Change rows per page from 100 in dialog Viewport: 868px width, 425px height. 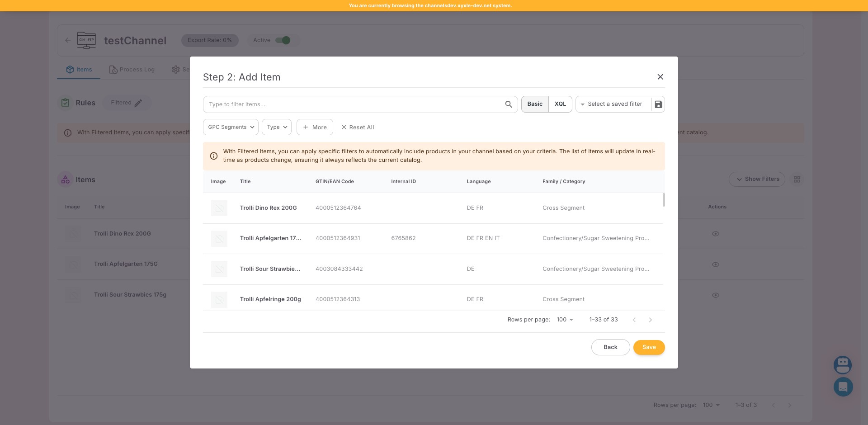[565, 320]
